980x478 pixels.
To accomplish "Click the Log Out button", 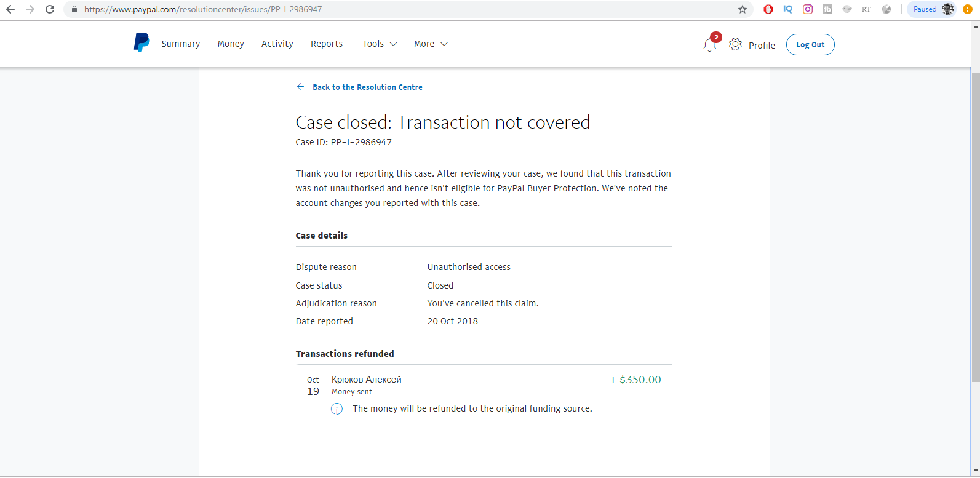I will pos(810,45).
